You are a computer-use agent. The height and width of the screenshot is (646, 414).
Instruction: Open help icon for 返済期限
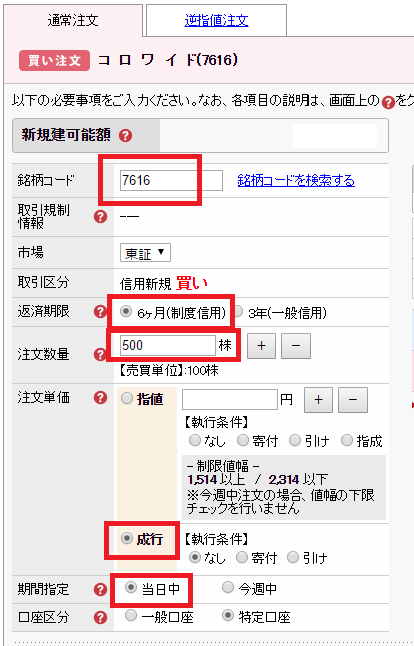101,312
